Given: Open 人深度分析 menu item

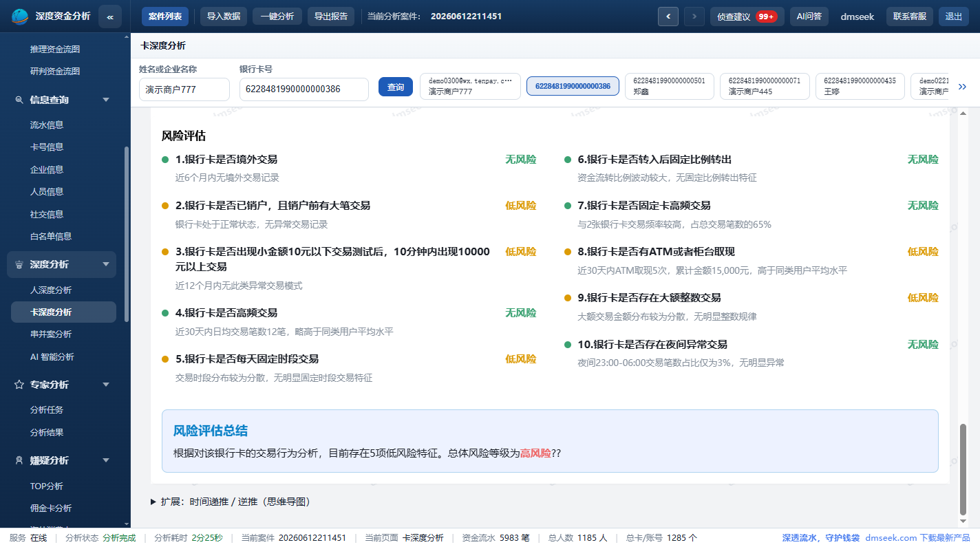Looking at the screenshot, I should 51,290.
